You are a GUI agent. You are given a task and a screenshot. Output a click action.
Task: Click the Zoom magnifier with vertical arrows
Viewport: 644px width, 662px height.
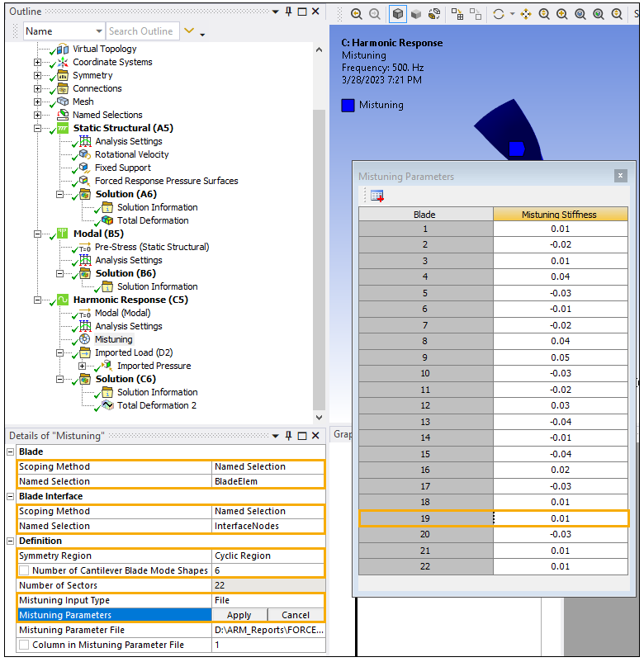pyautogui.click(x=544, y=14)
